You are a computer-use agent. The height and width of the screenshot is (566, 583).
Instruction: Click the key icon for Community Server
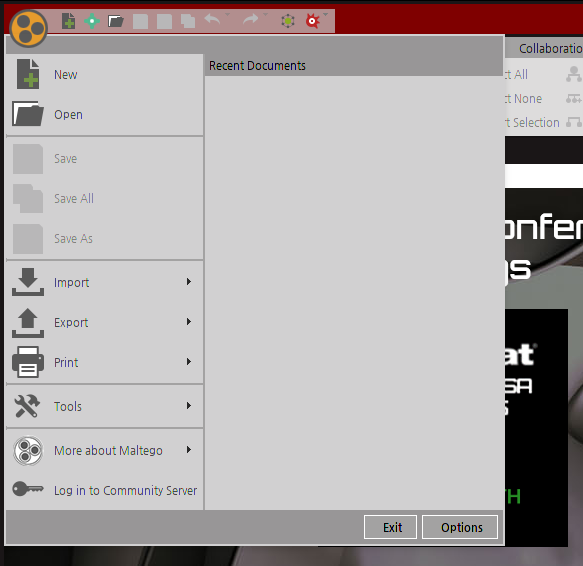click(28, 489)
